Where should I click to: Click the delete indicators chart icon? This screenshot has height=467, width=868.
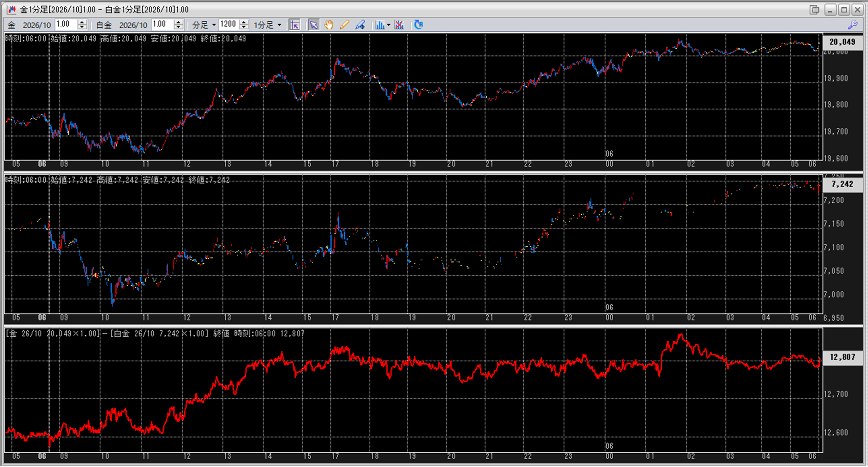[x=399, y=25]
